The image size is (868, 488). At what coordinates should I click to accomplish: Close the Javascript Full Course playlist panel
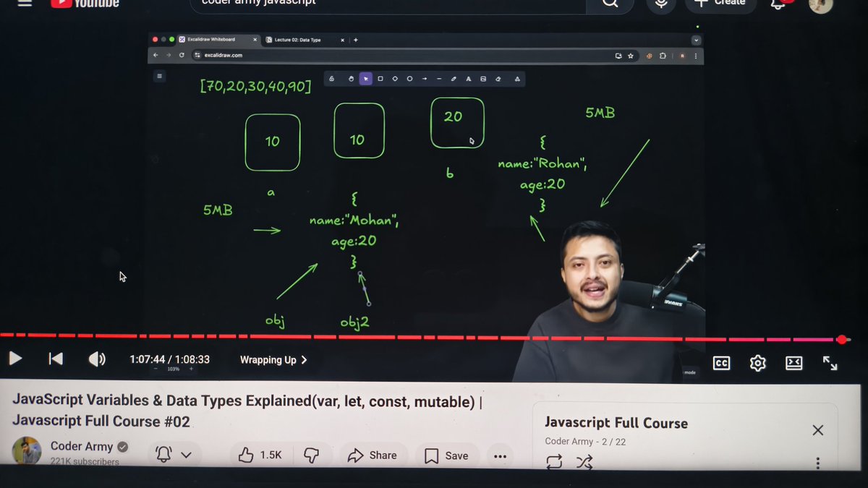817,430
